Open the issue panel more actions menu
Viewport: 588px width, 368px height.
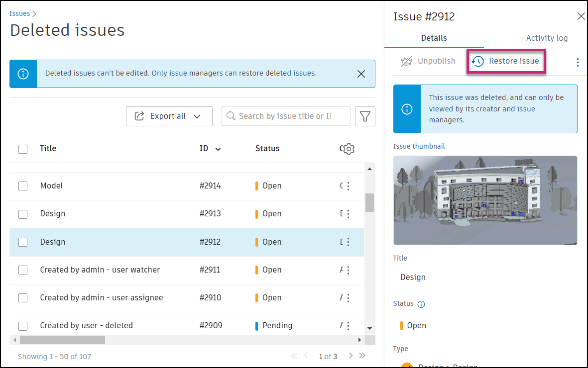click(578, 62)
